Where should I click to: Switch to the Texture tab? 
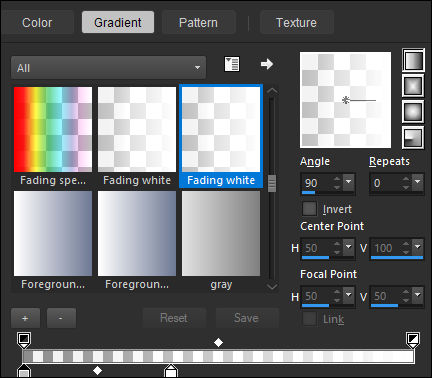(x=296, y=22)
